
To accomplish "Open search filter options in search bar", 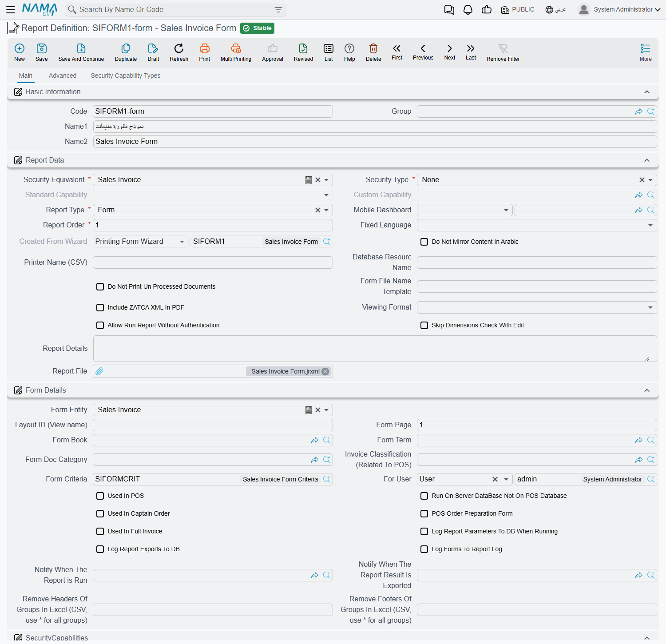I will coord(278,10).
